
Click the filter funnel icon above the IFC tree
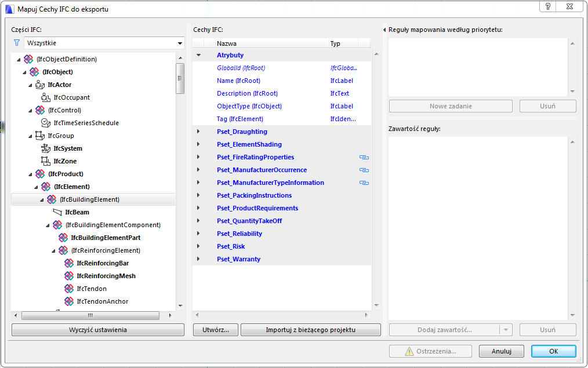17,43
